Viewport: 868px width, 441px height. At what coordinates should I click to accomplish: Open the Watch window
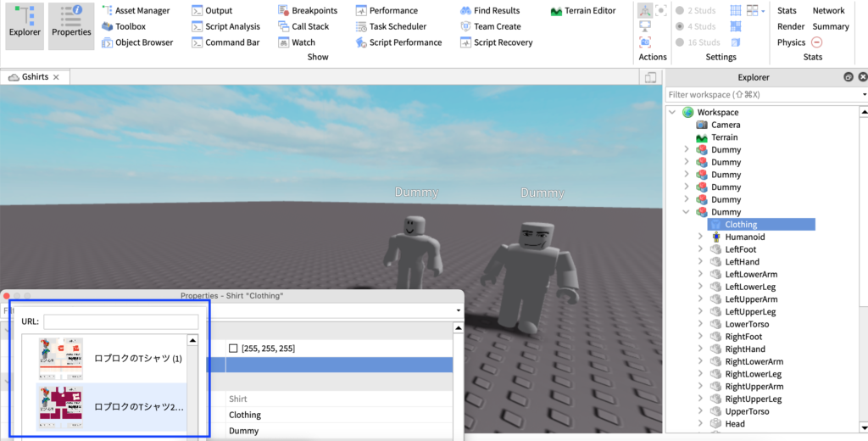point(297,42)
